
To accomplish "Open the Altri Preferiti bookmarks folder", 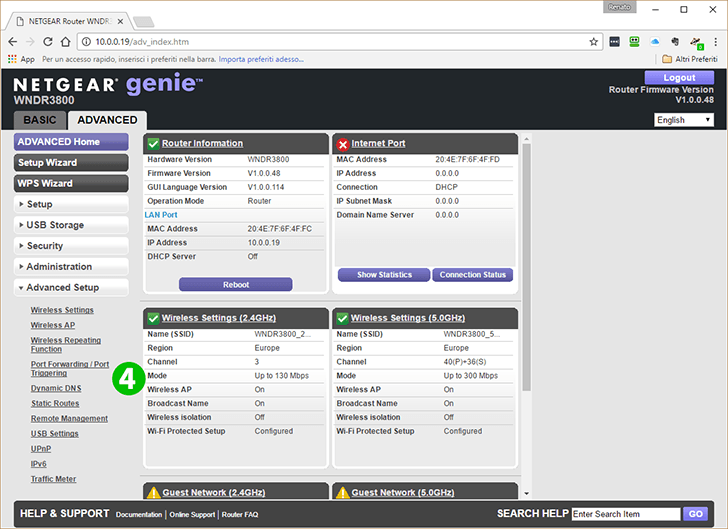I will click(689, 59).
